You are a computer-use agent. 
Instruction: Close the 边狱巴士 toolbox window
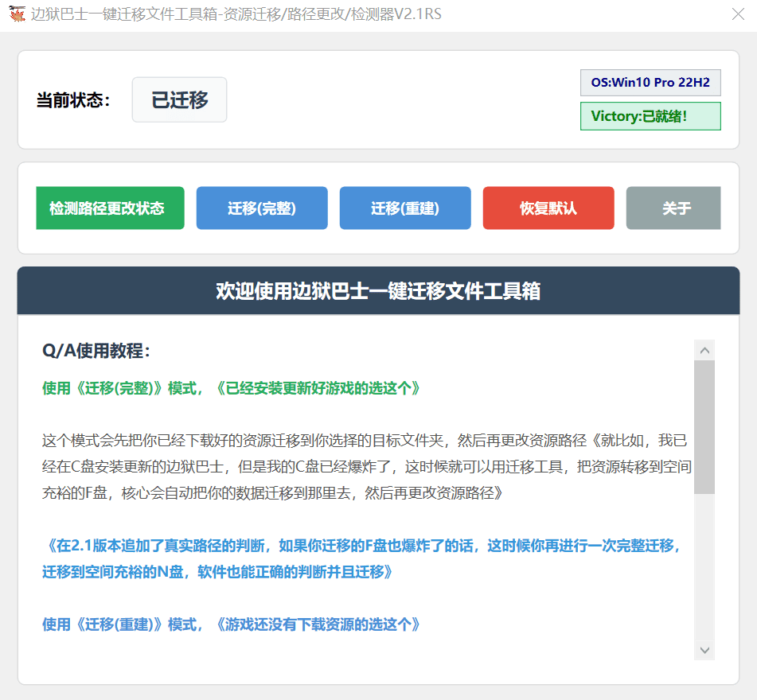(x=738, y=14)
